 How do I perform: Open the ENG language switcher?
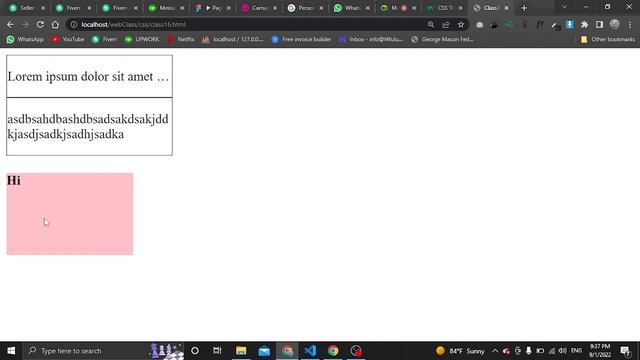click(576, 351)
